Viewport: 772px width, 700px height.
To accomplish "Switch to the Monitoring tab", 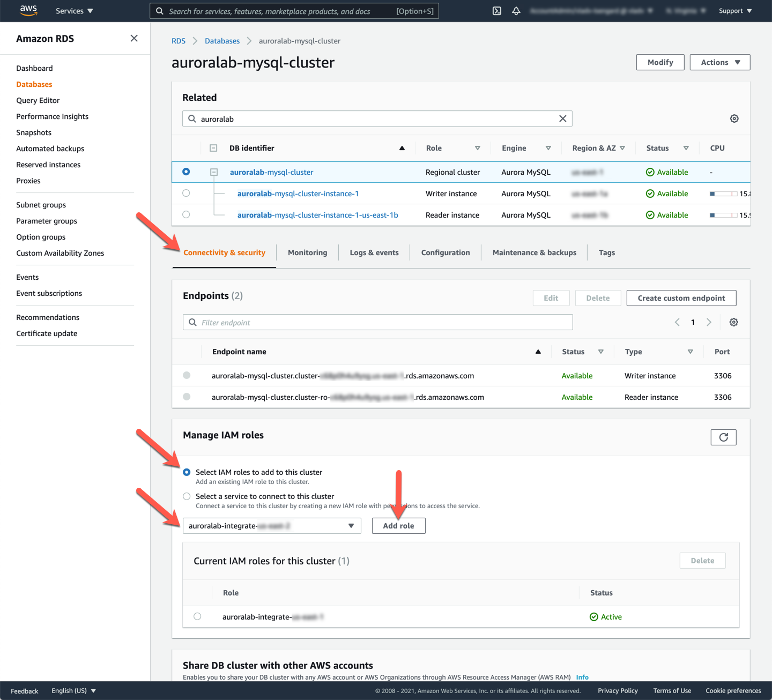I will click(307, 252).
